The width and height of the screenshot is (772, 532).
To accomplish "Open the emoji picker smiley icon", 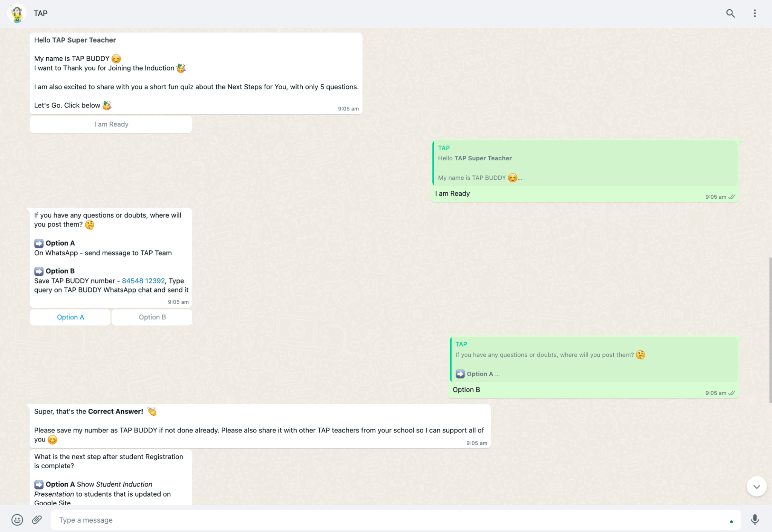I will (x=17, y=520).
